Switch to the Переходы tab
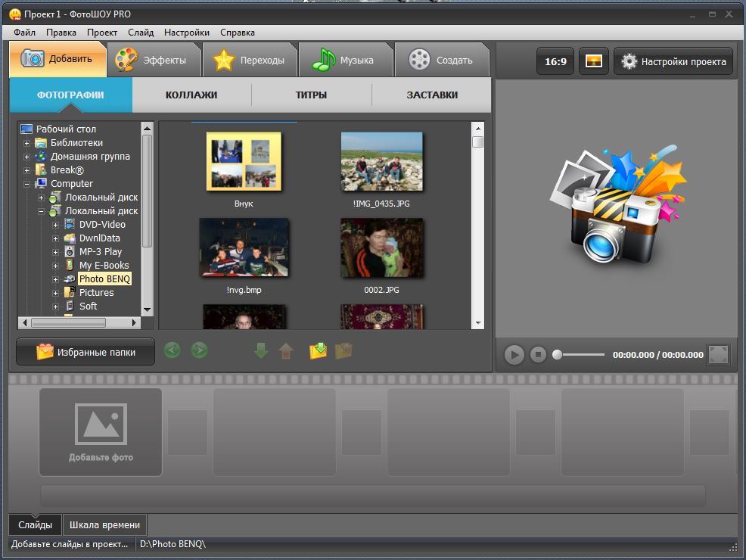The width and height of the screenshot is (746, 560). tap(250, 61)
